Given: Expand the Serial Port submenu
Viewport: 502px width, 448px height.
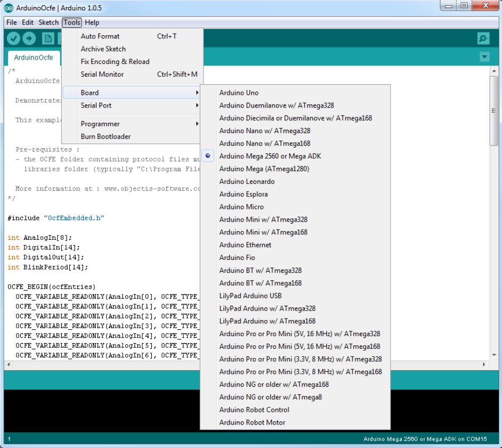Looking at the screenshot, I should 131,105.
